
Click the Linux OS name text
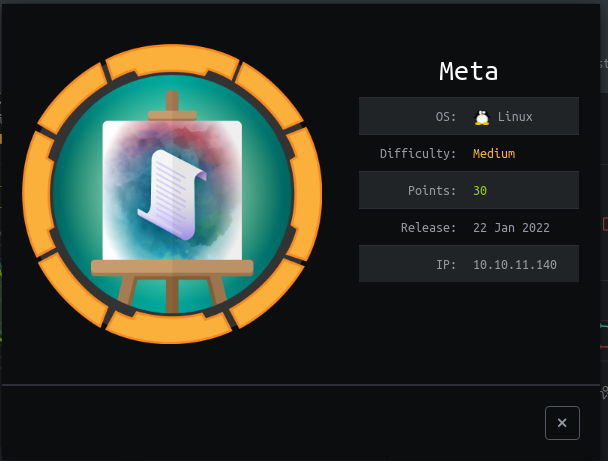[515, 117]
